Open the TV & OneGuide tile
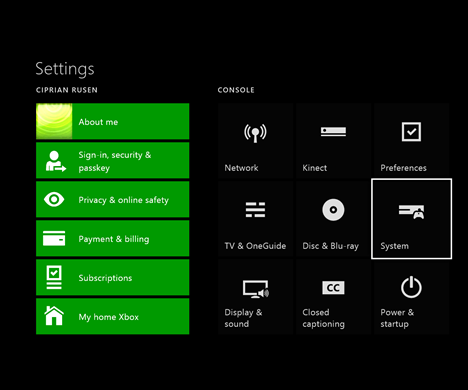The width and height of the screenshot is (468, 390). click(x=255, y=219)
